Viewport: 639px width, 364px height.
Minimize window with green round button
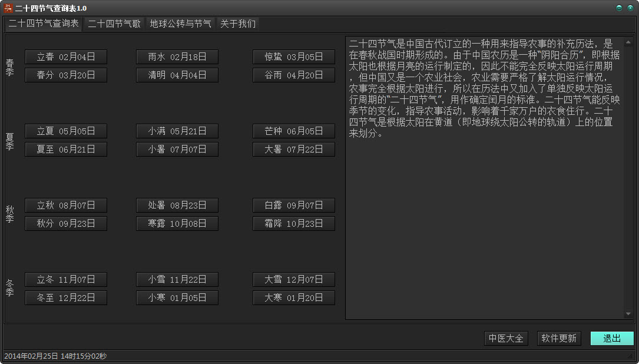click(619, 8)
